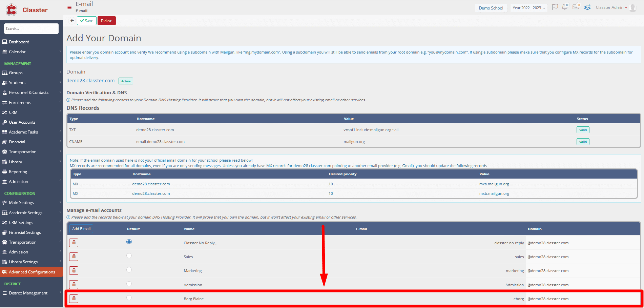Select the v=spf1 include:mailgun.org value

click(x=371, y=130)
